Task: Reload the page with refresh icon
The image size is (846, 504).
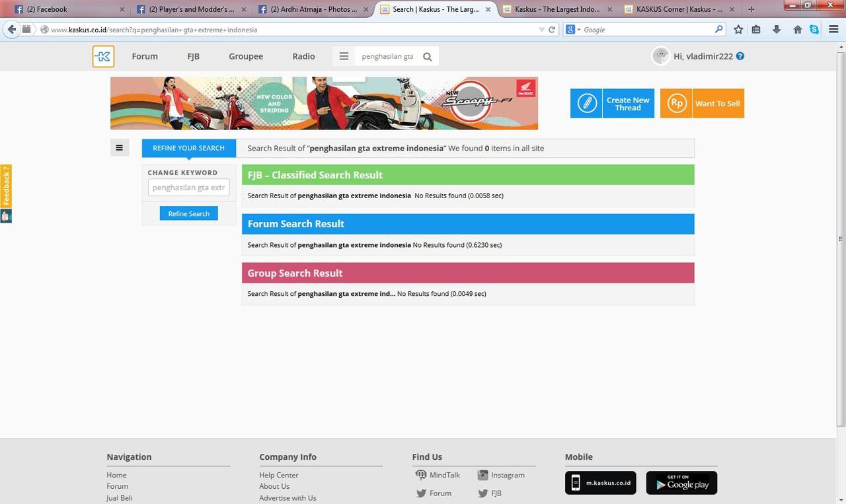Action: (x=553, y=30)
